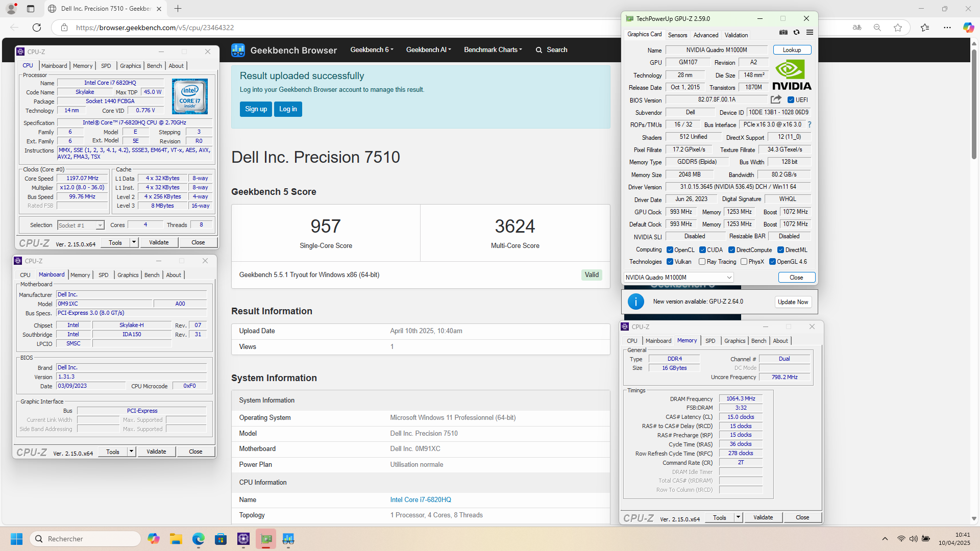The image size is (980, 551).
Task: Toggle the OpenCL checkbox
Action: point(670,250)
